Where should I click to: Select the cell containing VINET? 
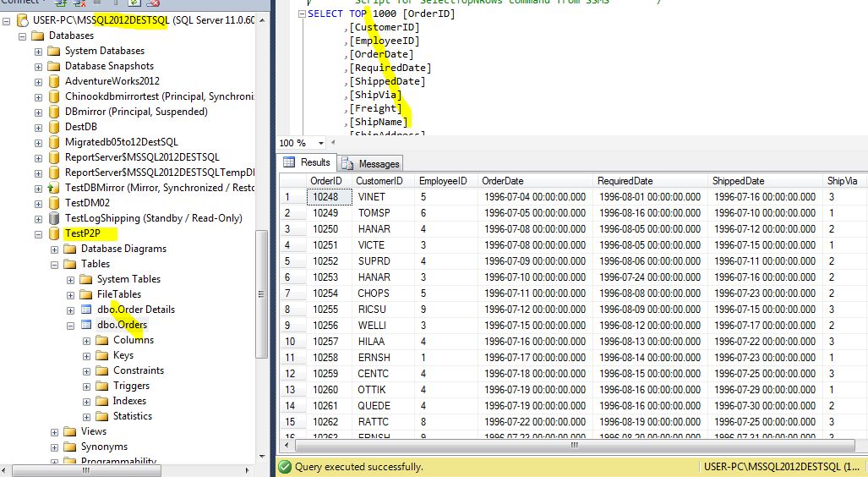coord(383,197)
